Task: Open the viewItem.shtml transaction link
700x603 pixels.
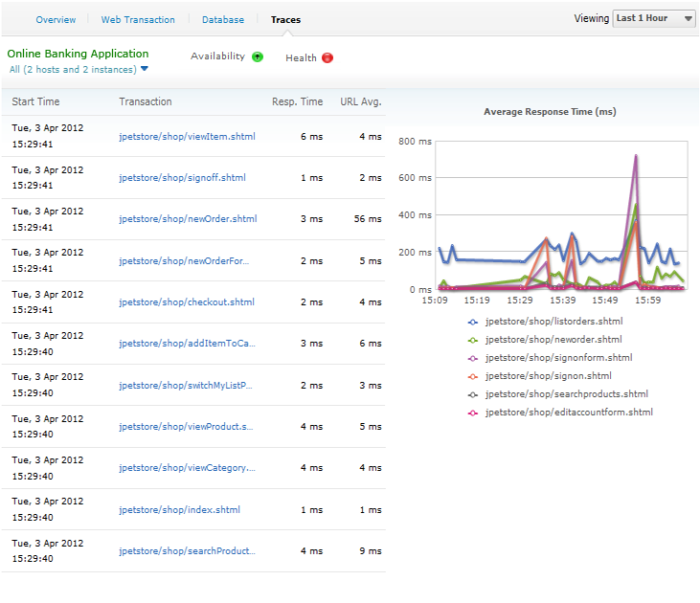Action: (188, 137)
